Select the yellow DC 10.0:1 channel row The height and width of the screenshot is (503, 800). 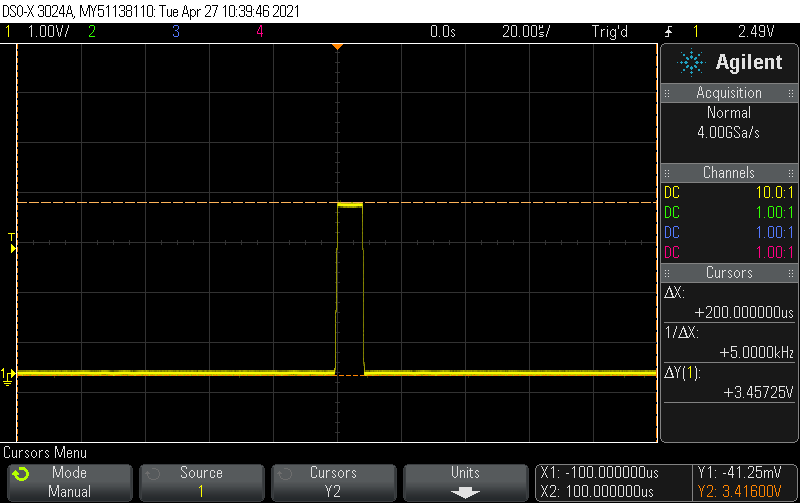pyautogui.click(x=729, y=193)
